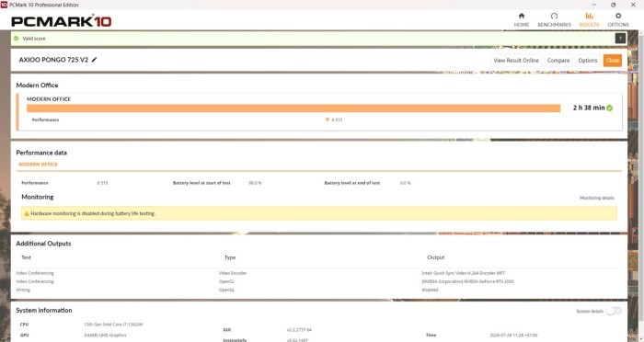This screenshot has width=644, height=342.
Task: Click the 'Battery level at end of test' label
Action: tap(352, 183)
